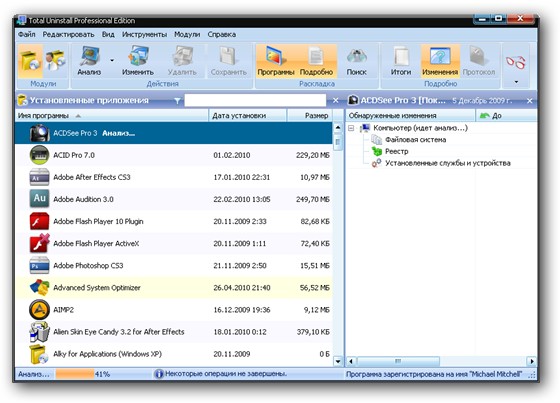Open the Редактировать menu

click(68, 34)
